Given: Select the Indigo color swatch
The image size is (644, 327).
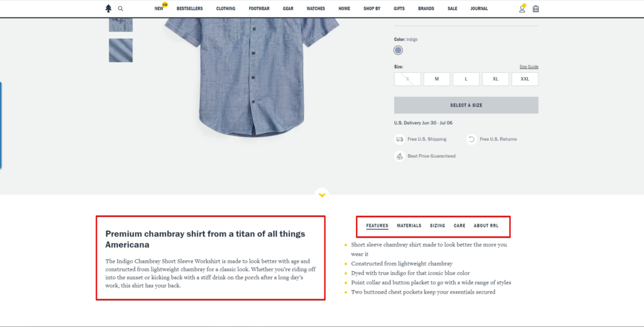Looking at the screenshot, I should point(398,50).
